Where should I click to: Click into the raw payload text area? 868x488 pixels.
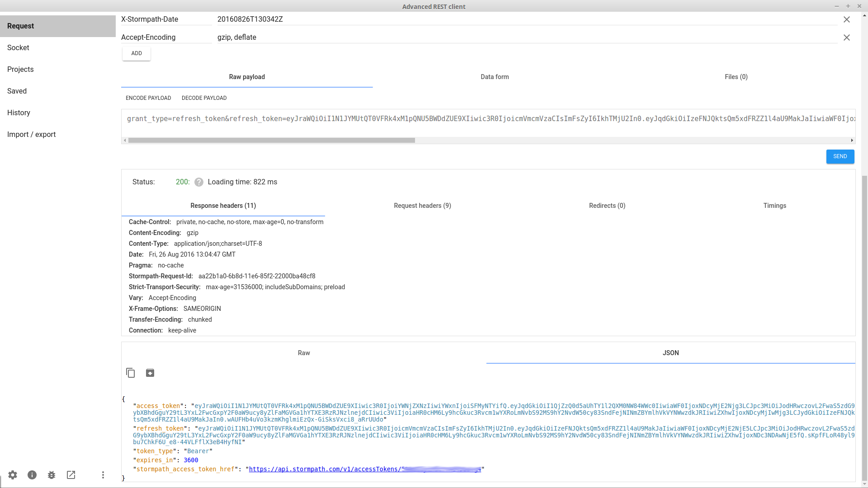click(x=488, y=122)
